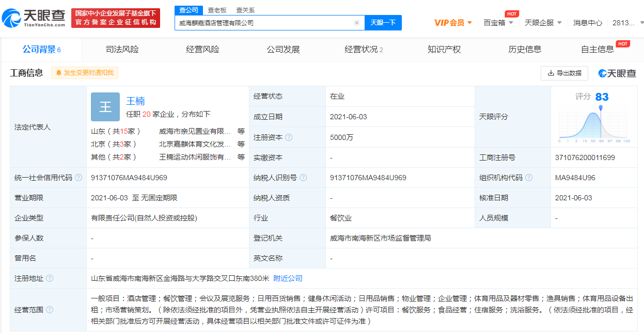Click the 天眼一下 search button
644x333 pixels.
pyautogui.click(x=383, y=23)
